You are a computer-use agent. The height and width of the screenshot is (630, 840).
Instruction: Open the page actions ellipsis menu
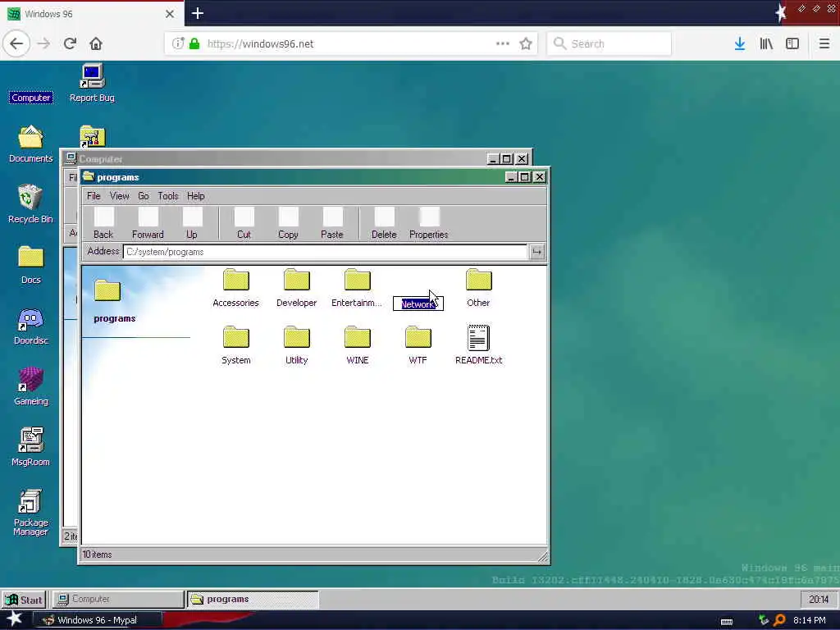(x=503, y=44)
